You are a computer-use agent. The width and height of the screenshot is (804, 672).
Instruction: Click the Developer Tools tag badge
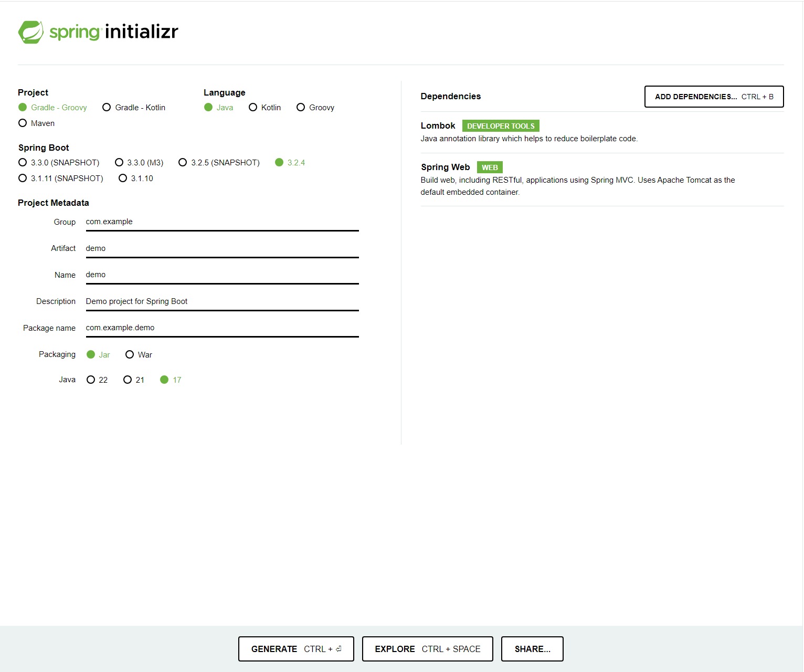501,126
